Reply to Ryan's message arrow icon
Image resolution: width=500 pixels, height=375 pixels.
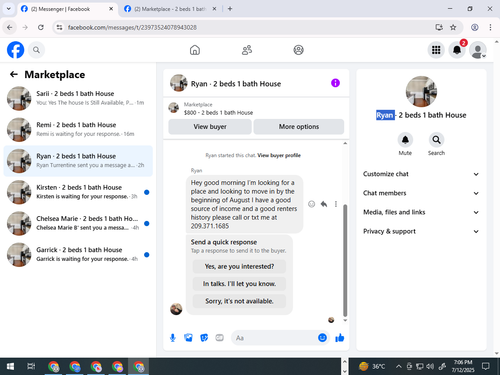[324, 204]
